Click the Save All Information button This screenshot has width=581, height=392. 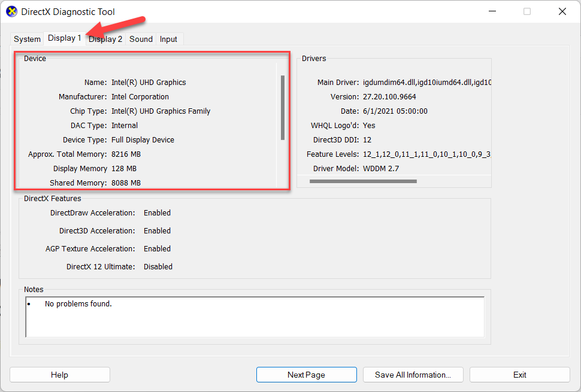[x=413, y=374]
